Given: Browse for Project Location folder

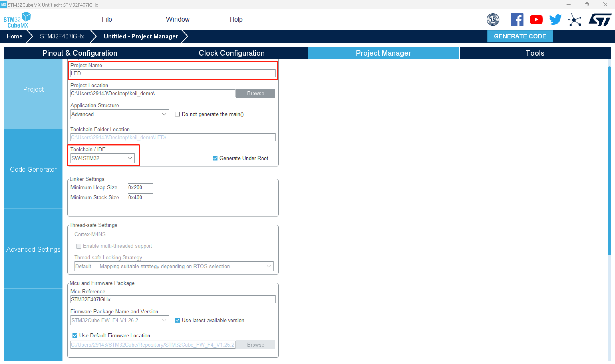Looking at the screenshot, I should click(x=255, y=93).
